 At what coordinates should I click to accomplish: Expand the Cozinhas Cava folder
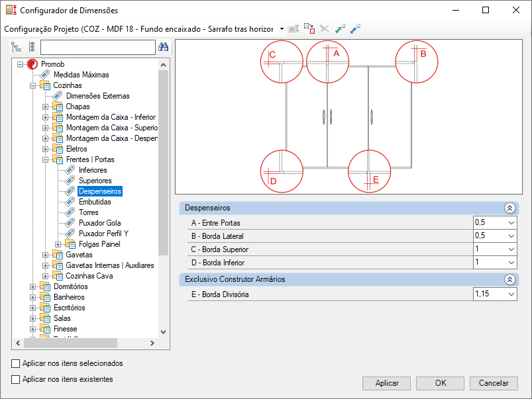[x=45, y=276]
